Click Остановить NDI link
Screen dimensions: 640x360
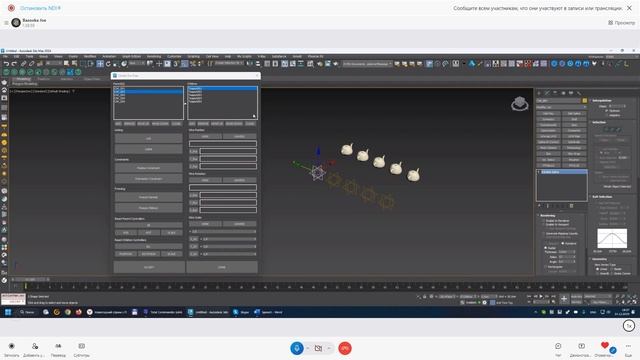40,8
